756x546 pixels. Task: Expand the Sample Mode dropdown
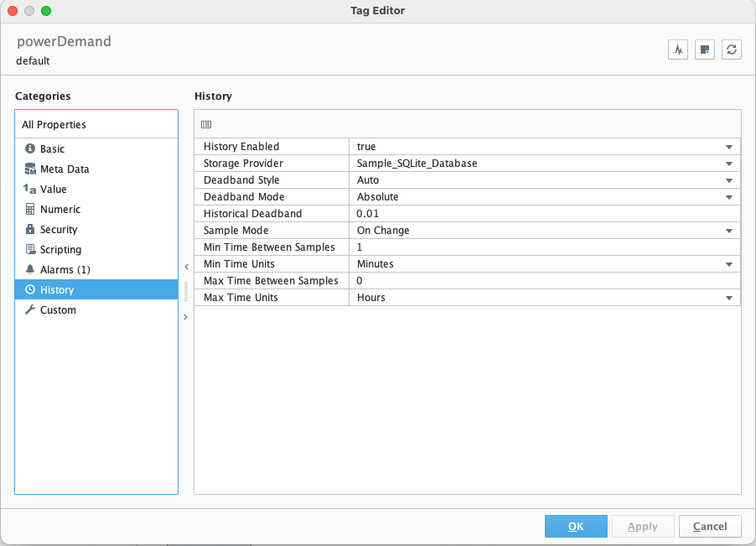click(729, 231)
